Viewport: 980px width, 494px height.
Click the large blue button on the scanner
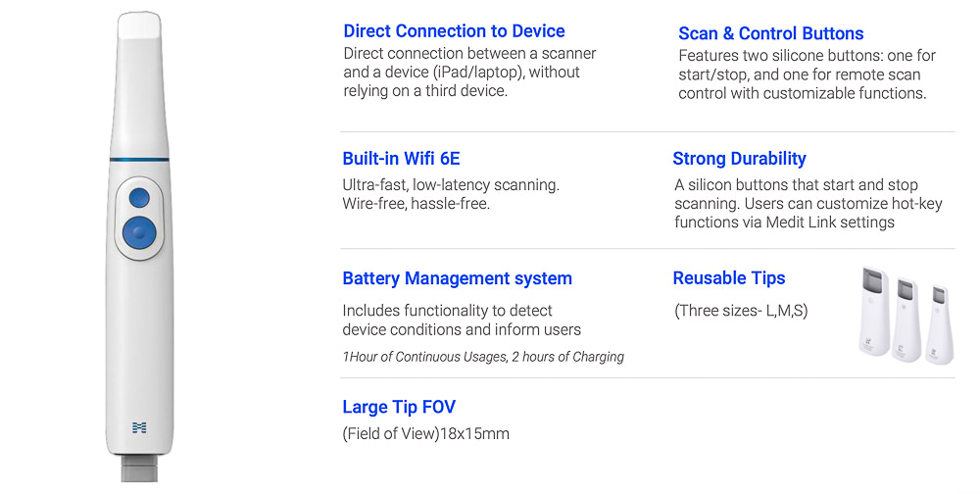pos(139,232)
